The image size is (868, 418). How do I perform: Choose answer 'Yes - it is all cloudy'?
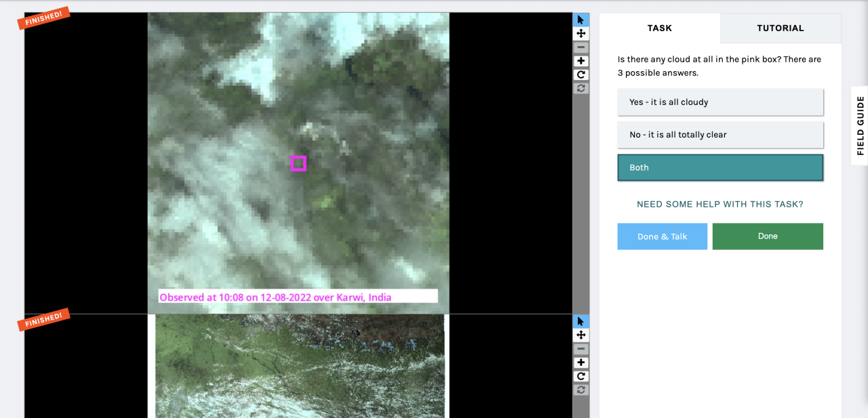point(720,102)
